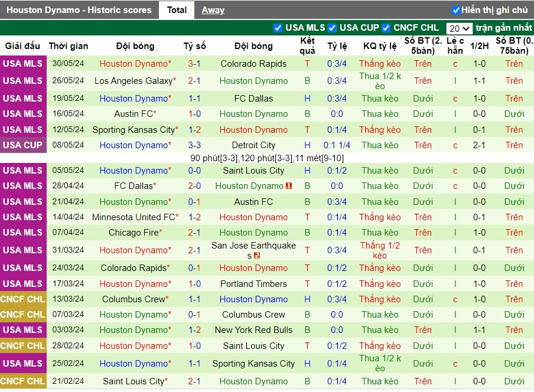Uncheck the USA MLS filter checkbox
The width and height of the screenshot is (534, 392).
tap(278, 28)
